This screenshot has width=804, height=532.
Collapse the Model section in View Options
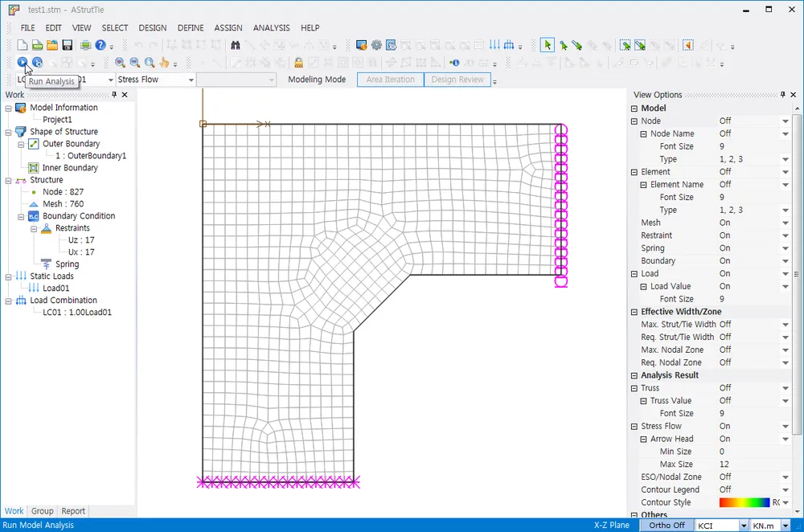(634, 108)
